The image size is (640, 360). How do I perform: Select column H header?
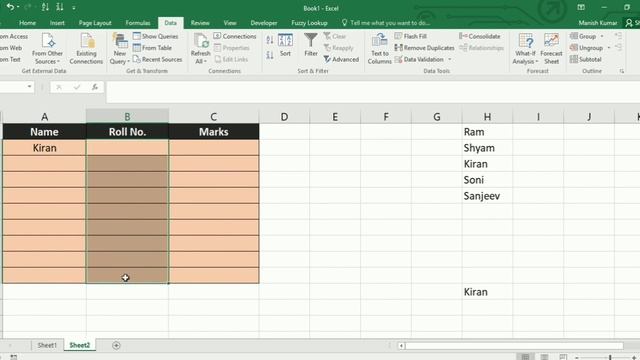pos(487,117)
